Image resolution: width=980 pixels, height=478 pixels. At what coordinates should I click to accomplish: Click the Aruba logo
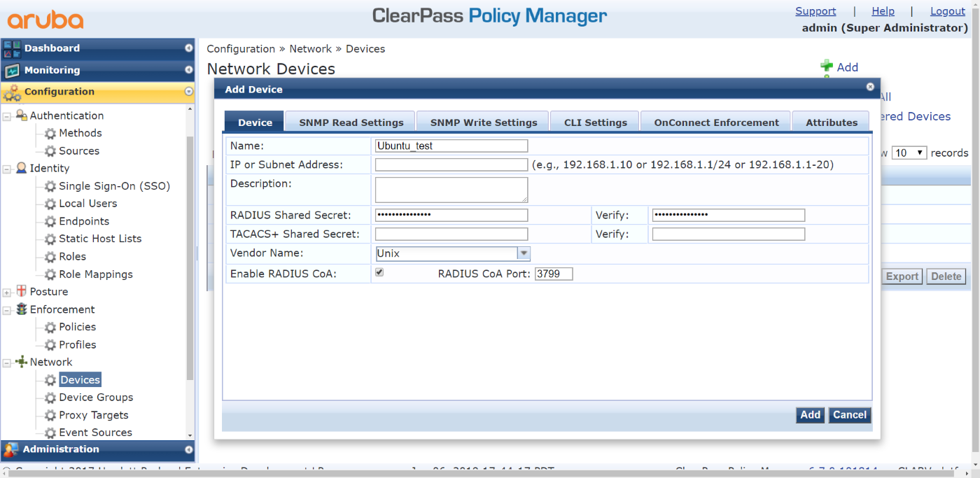click(45, 20)
